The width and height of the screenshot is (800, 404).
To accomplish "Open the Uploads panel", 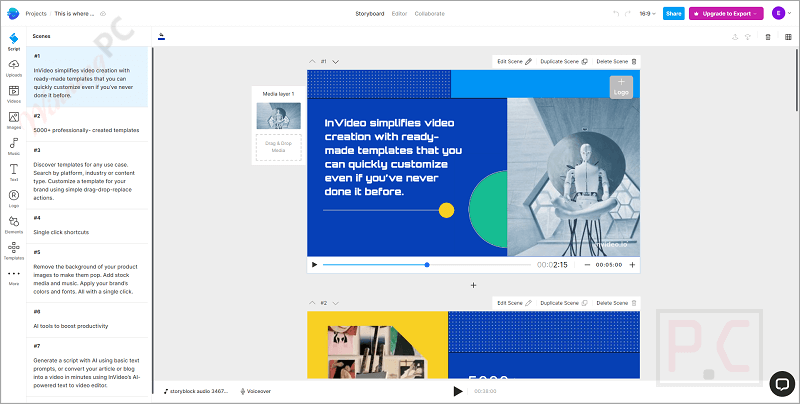I will [14, 67].
